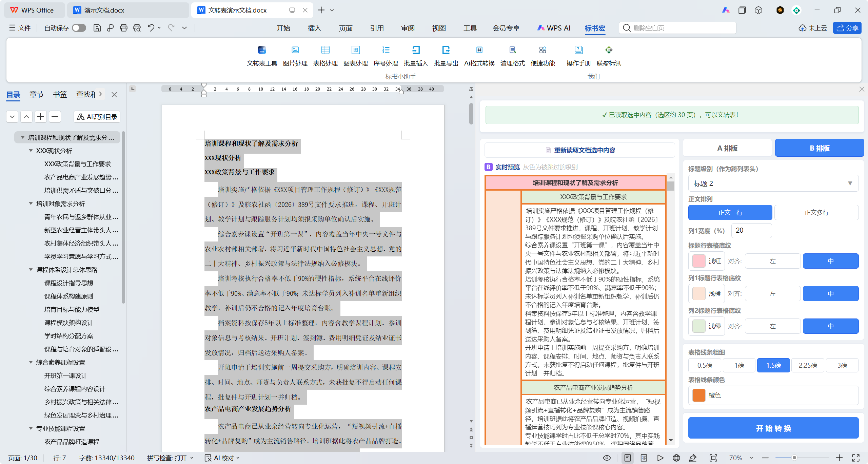The height and width of the screenshot is (464, 868).
Task: Open 表格处理 table processing tool
Action: [x=325, y=56]
